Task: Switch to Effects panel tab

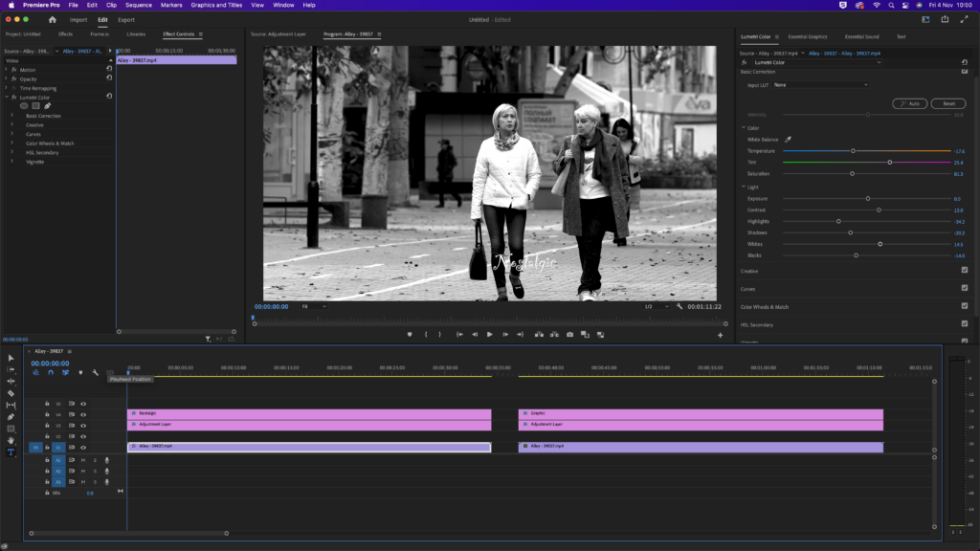Action: point(66,34)
